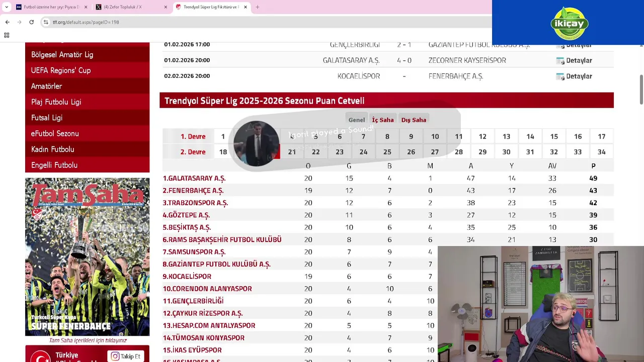Open 4.GÖZTEPE A.Ş. team link
Image resolution: width=644 pixels, height=362 pixels.
click(186, 215)
